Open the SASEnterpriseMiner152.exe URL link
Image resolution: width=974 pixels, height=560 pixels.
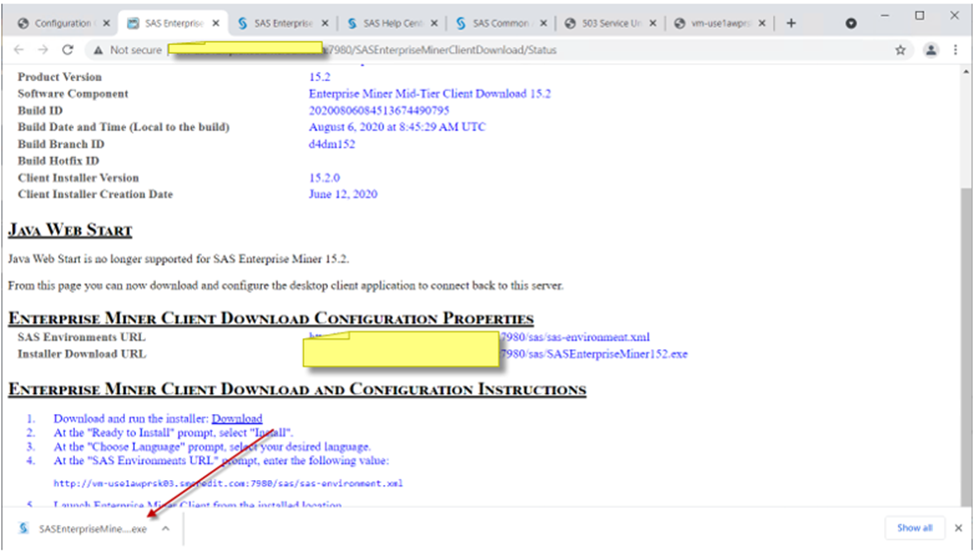click(x=593, y=354)
